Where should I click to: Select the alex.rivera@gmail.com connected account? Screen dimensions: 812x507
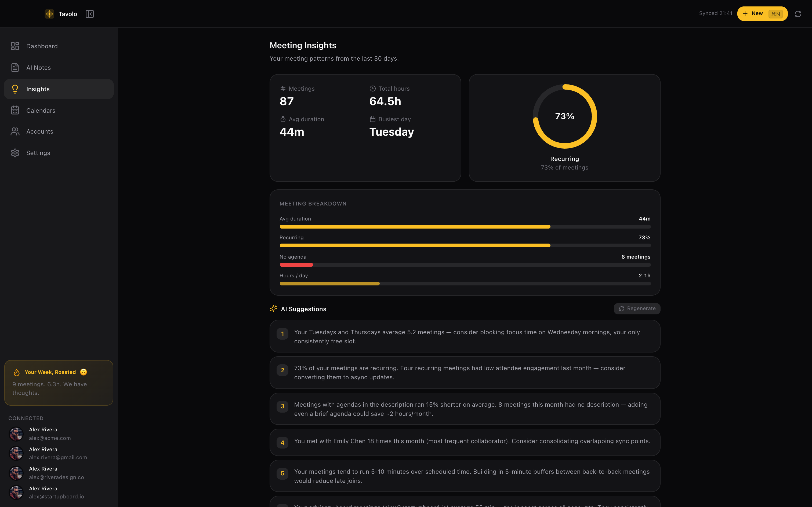coord(58,453)
